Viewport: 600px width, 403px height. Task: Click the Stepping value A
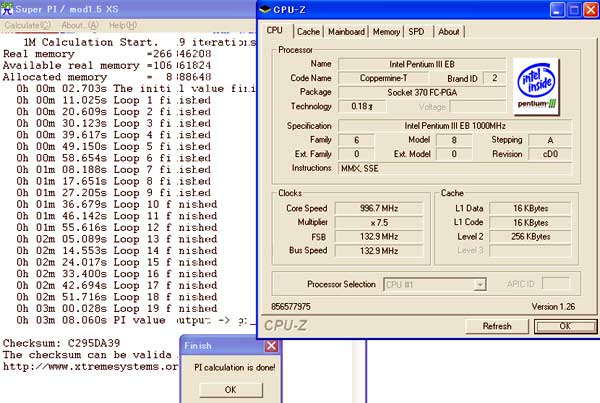pos(550,140)
